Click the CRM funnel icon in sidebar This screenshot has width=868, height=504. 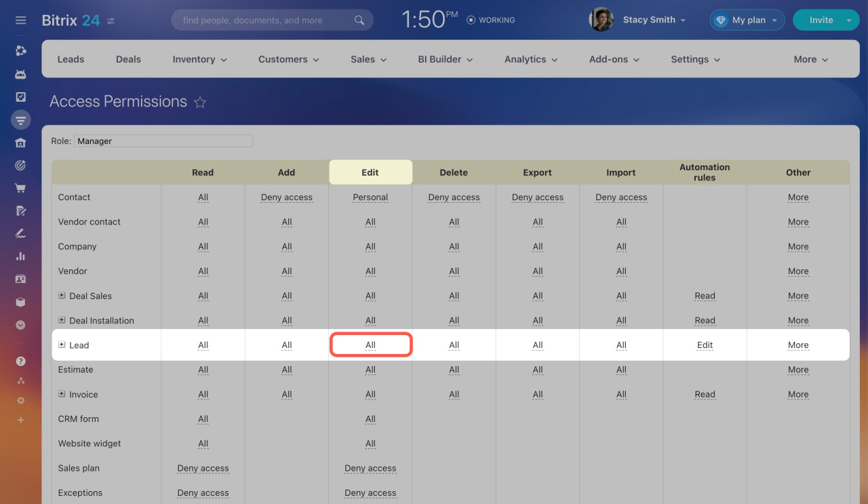(x=20, y=120)
